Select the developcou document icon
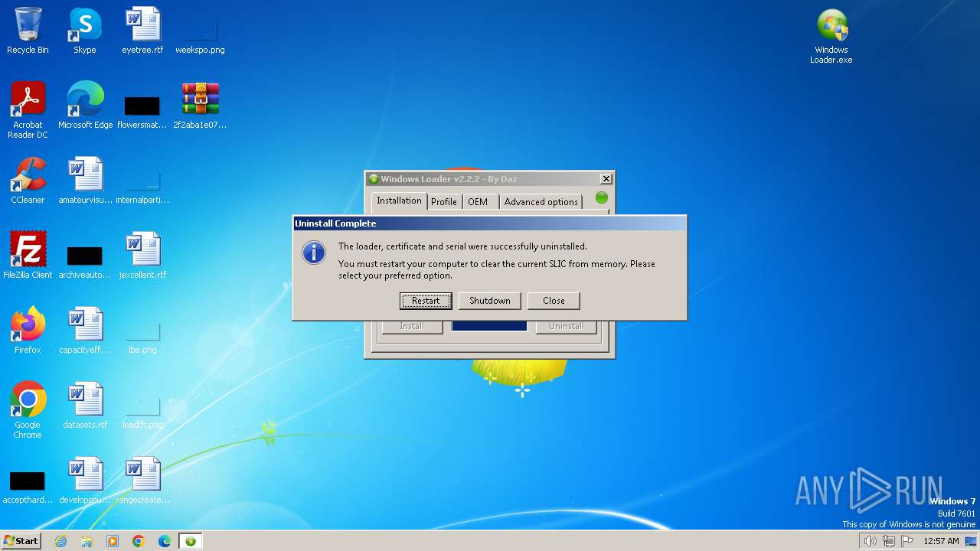Screen dimensions: 980x551 click(85, 481)
